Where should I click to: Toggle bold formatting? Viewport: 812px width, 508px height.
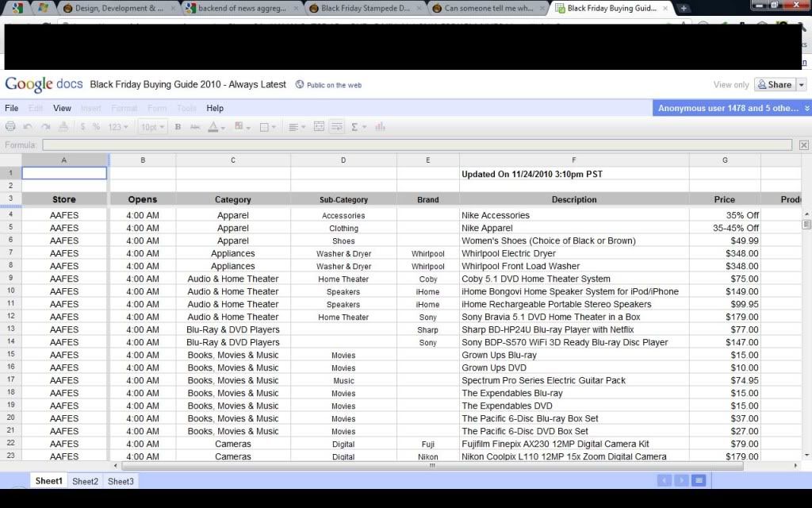pyautogui.click(x=178, y=126)
